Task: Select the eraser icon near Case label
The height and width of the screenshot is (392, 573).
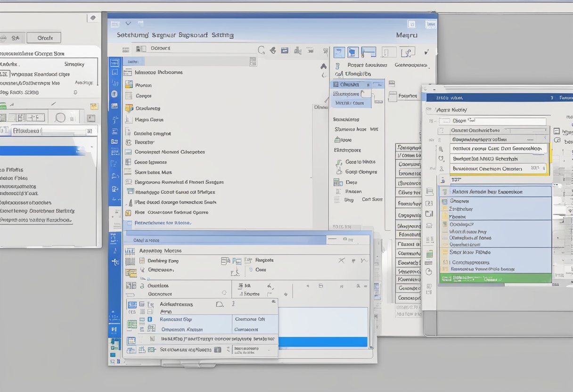Action: point(250,270)
